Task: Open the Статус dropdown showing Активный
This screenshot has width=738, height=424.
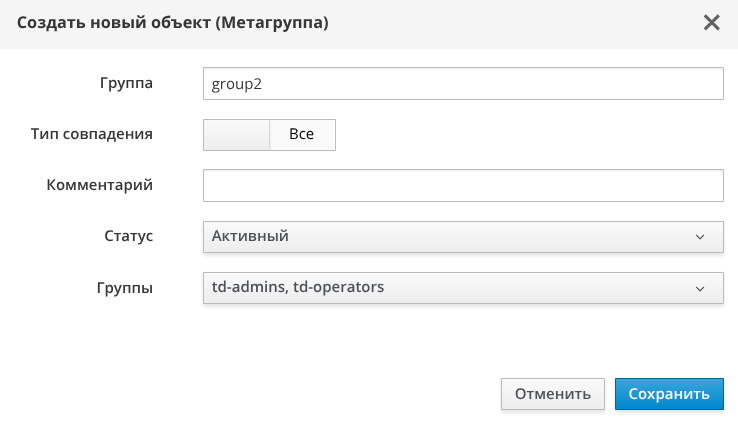Action: tap(462, 237)
